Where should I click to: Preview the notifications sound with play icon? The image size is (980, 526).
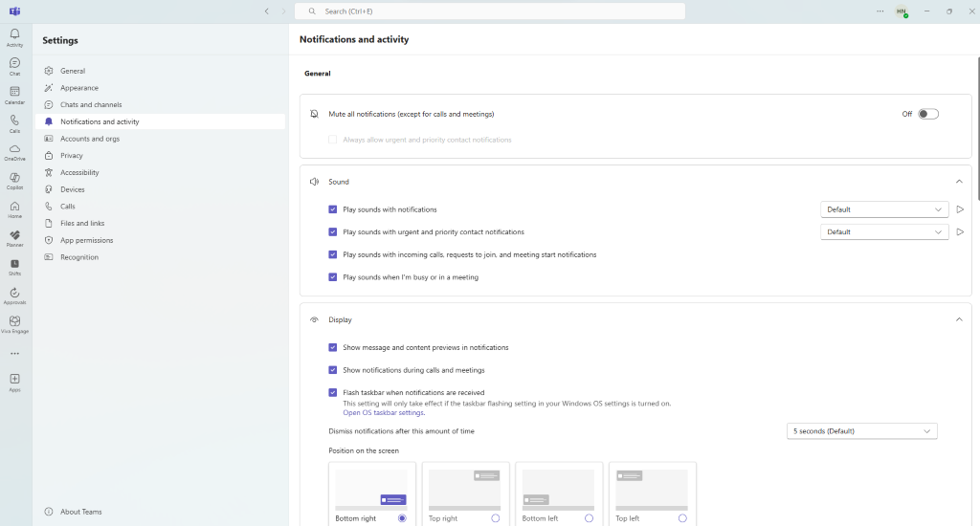[960, 209]
